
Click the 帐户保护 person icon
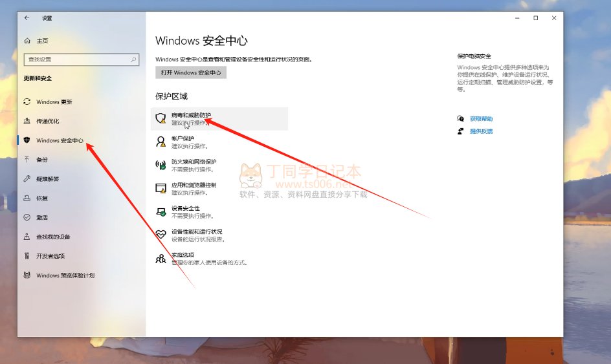click(161, 142)
